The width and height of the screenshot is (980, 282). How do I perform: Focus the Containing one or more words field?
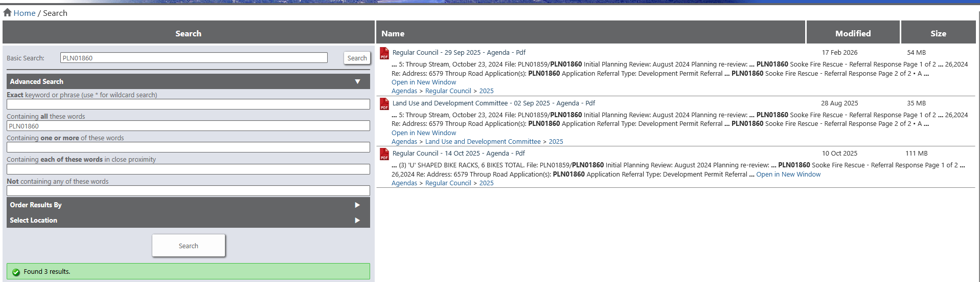click(x=188, y=147)
